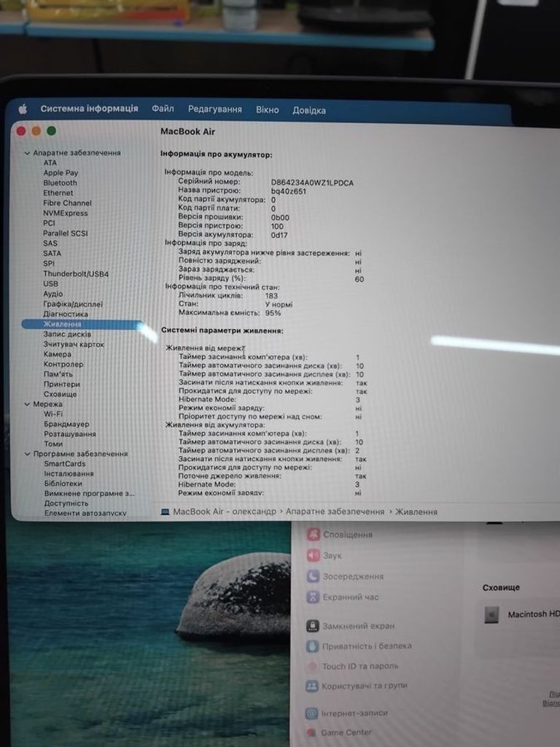560x747 pixels.
Task: Select SmartCards in the sidebar
Action: 65,463
